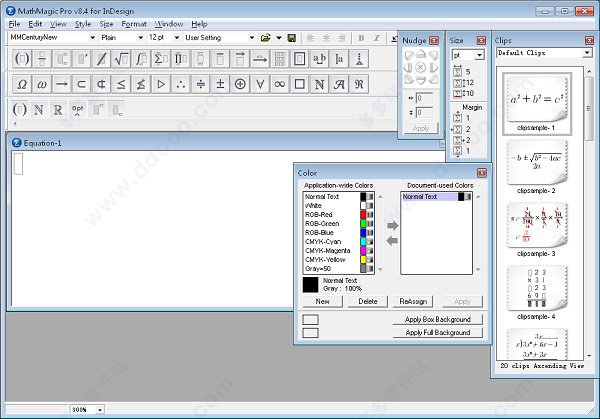Click left arrow to remove document color
600x419 pixels.
(392, 241)
